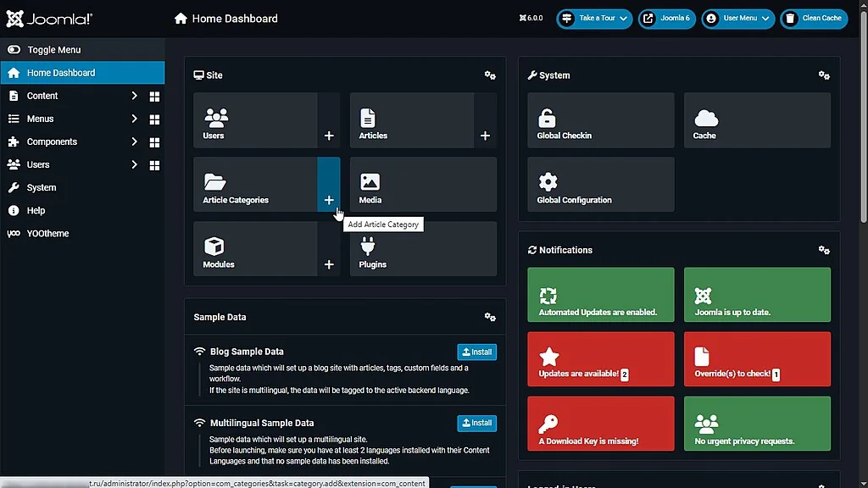Viewport: 868px width, 488px height.
Task: Open Take a Tour dropdown
Action: click(x=594, y=18)
